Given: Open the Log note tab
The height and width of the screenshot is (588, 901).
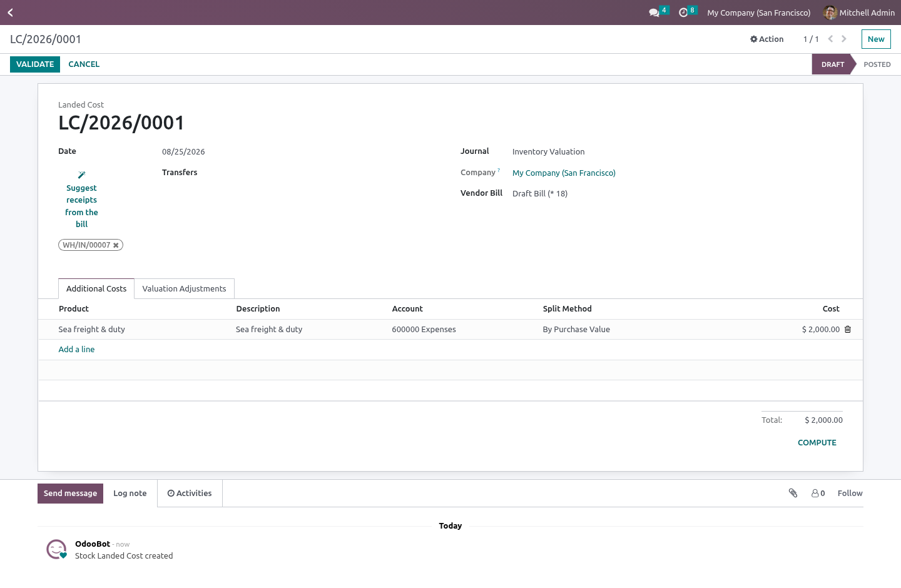Looking at the screenshot, I should tap(130, 493).
